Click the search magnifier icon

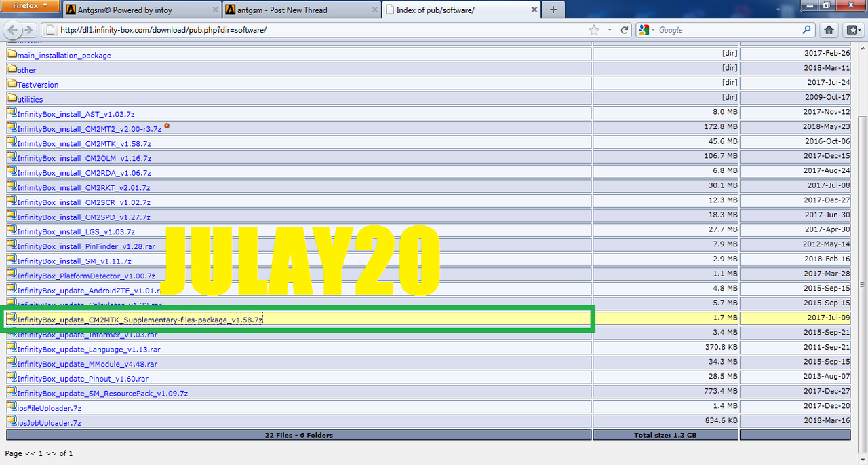click(x=807, y=30)
